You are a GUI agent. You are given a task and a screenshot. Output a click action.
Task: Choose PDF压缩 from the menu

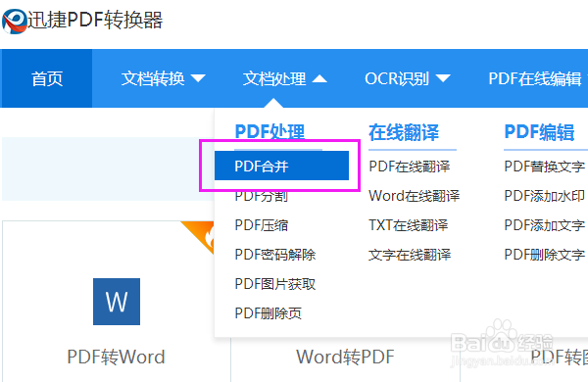262,225
